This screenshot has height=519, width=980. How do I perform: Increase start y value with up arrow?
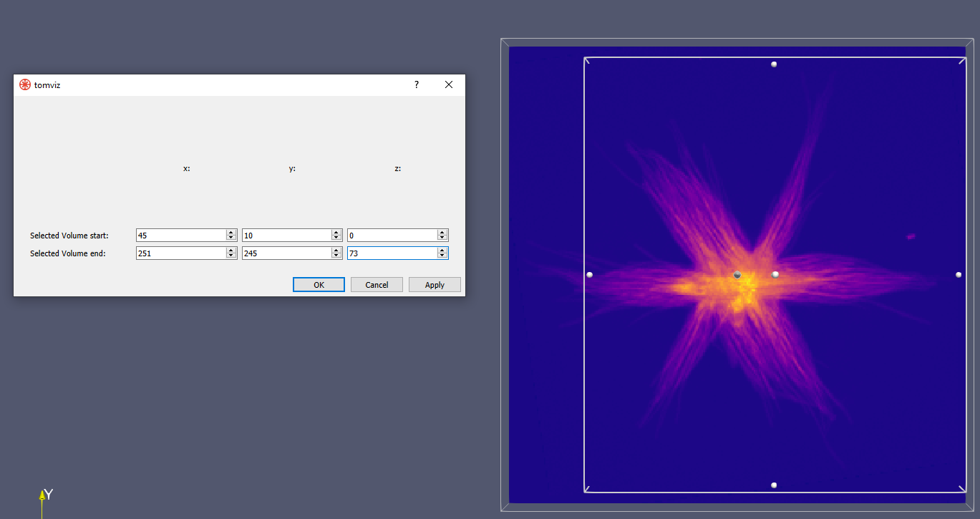click(x=336, y=233)
